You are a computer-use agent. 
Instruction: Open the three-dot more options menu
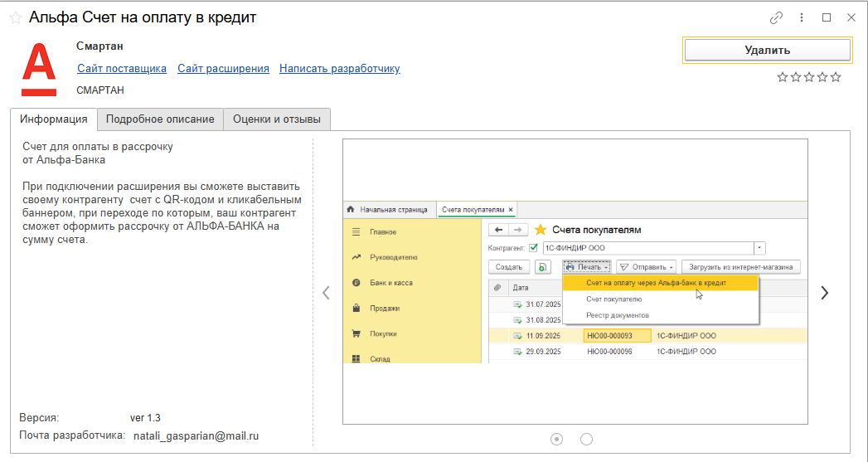pyautogui.click(x=802, y=18)
